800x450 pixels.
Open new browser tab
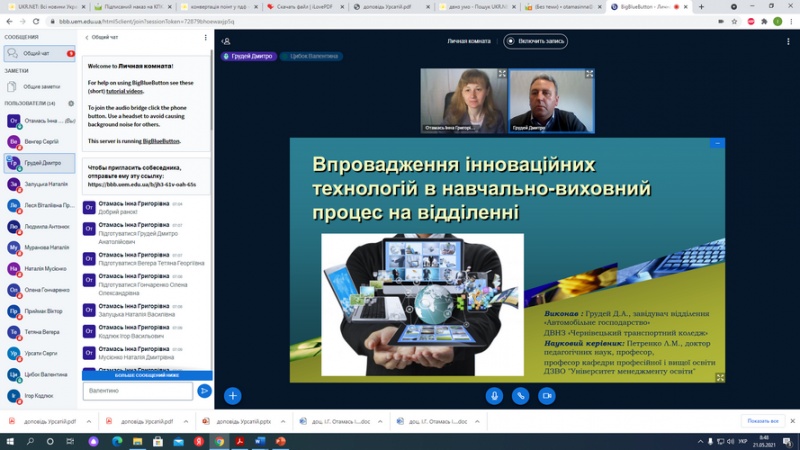click(x=702, y=7)
